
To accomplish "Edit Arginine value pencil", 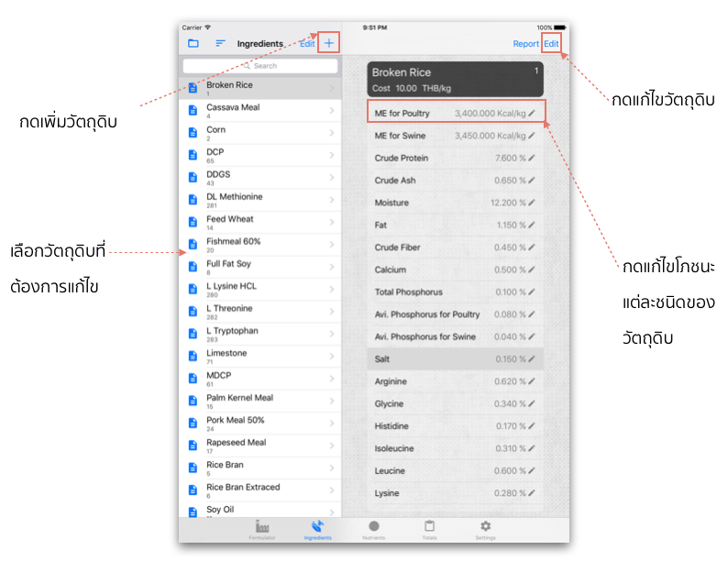I will pyautogui.click(x=532, y=381).
